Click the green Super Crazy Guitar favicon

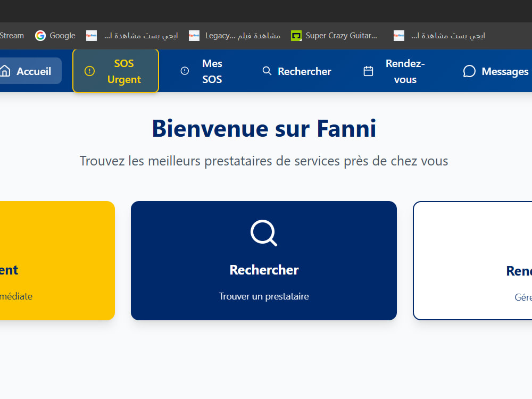point(296,35)
